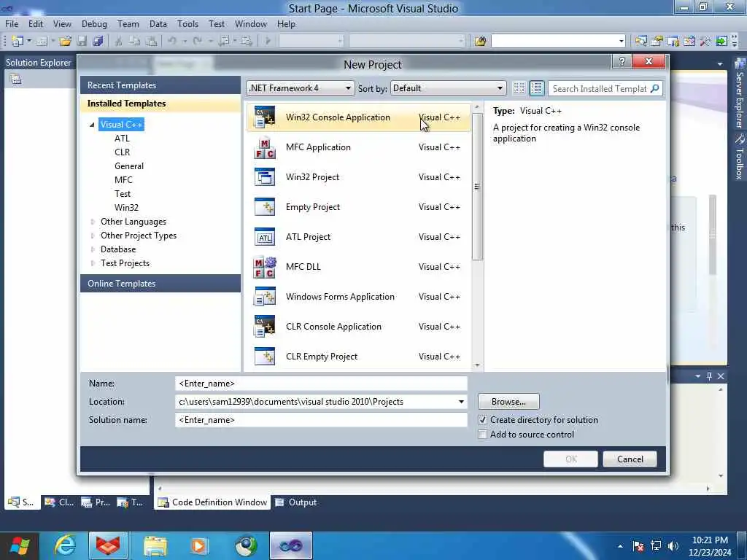Click the Save toolbar icon

click(82, 41)
